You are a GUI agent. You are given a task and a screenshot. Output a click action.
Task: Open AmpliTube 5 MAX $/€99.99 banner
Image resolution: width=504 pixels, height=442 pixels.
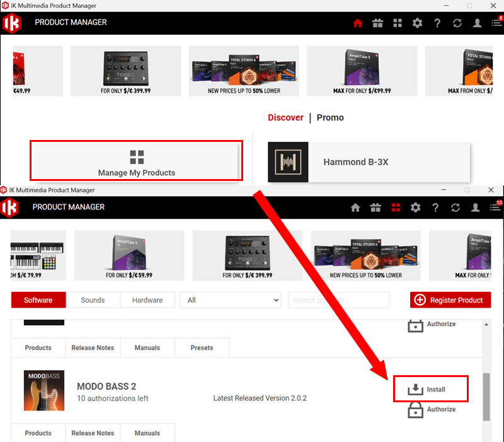(362, 71)
